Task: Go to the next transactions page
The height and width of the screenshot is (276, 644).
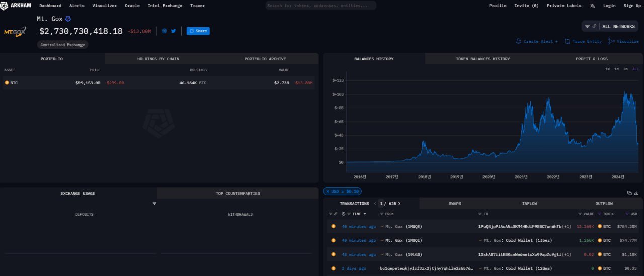Action: point(399,204)
